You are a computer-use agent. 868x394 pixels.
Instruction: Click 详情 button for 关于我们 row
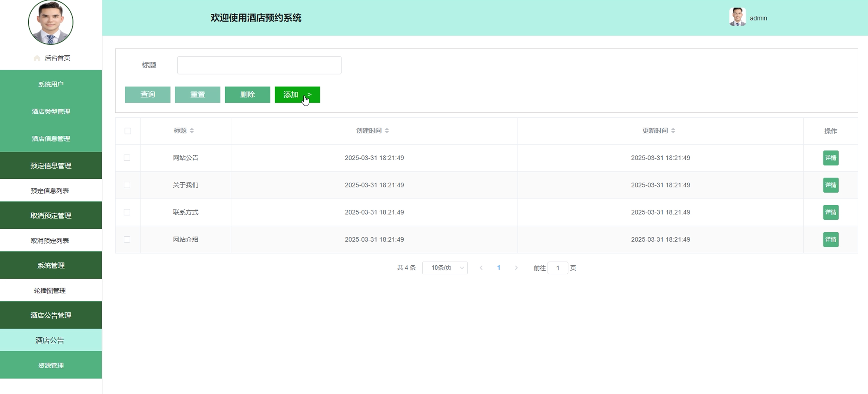coord(831,185)
